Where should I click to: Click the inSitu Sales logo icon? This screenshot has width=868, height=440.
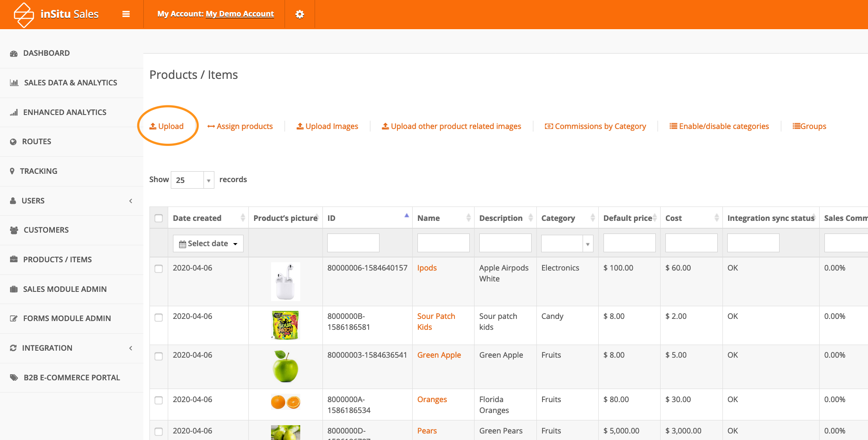pyautogui.click(x=24, y=15)
